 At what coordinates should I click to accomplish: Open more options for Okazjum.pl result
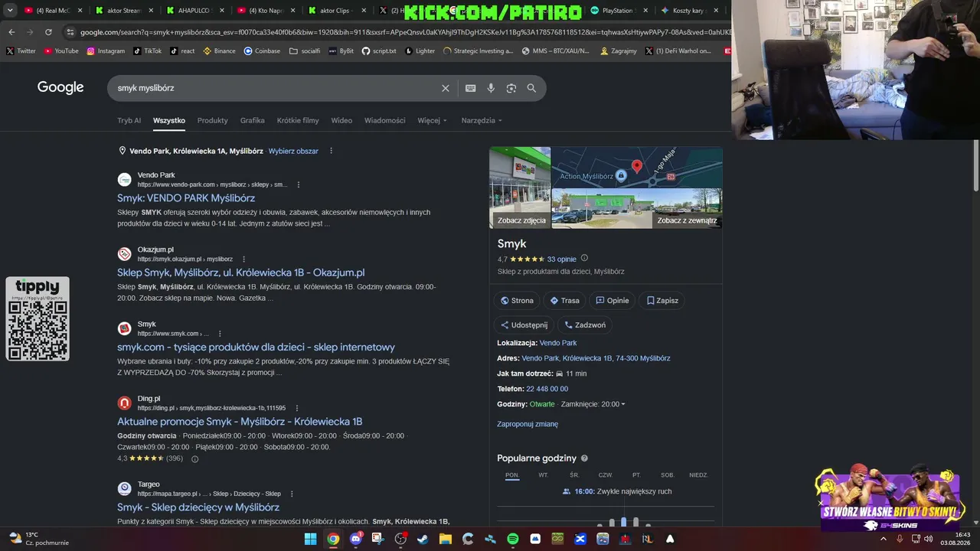pos(244,259)
